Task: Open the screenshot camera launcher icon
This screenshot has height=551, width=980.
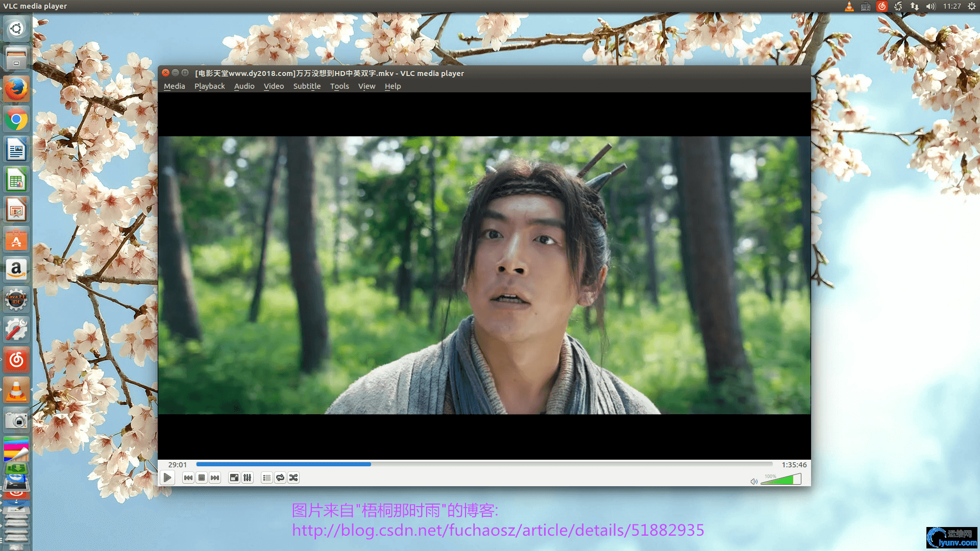Action: pos(16,420)
